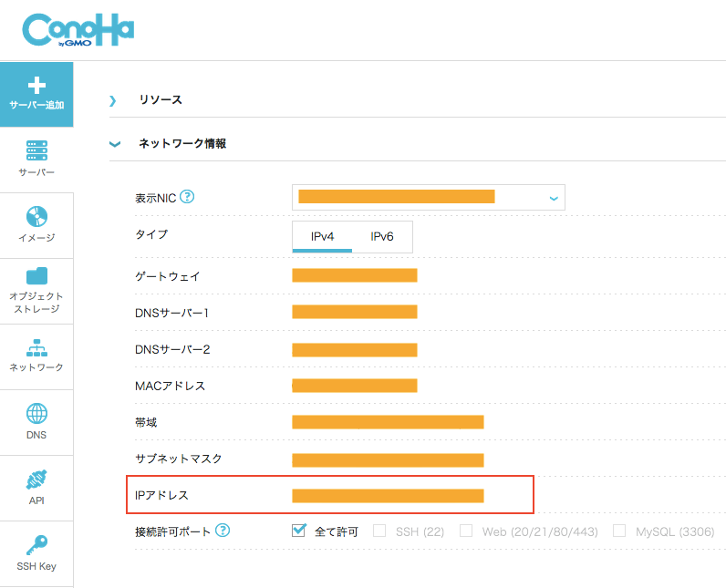Screen dimensions: 726x588
Task: Expand the リソース section chevron
Action: (112, 100)
